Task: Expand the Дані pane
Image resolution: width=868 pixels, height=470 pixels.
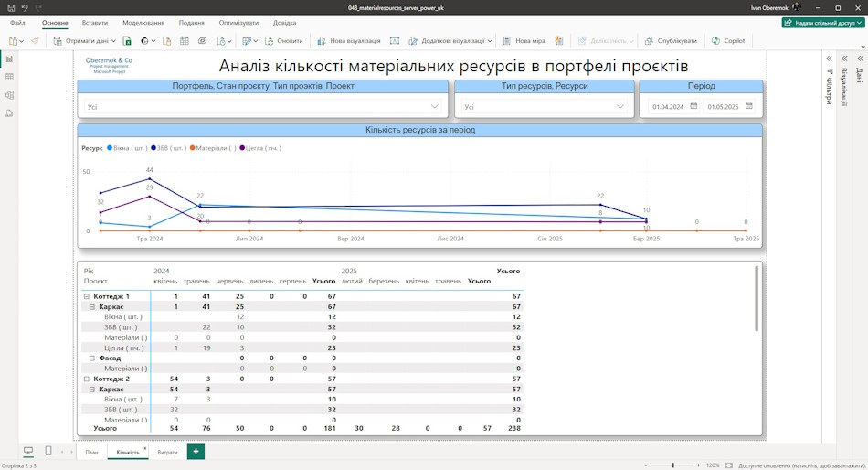Action: pyautogui.click(x=861, y=59)
